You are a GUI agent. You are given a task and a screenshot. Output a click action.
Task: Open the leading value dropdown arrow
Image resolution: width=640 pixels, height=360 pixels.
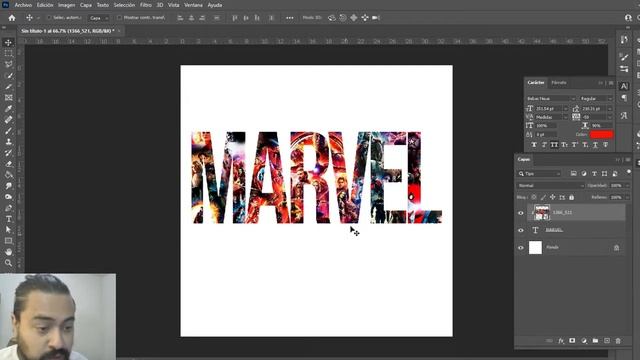tap(610, 109)
